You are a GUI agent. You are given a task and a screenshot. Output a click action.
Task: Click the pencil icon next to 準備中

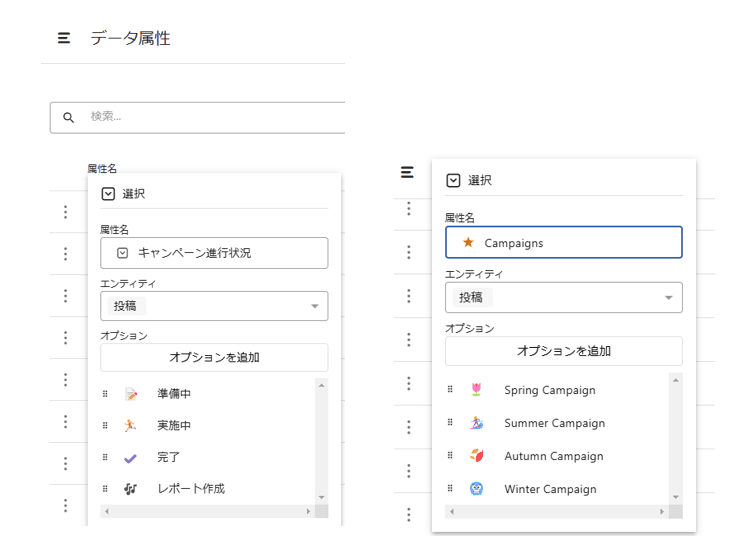(131, 394)
